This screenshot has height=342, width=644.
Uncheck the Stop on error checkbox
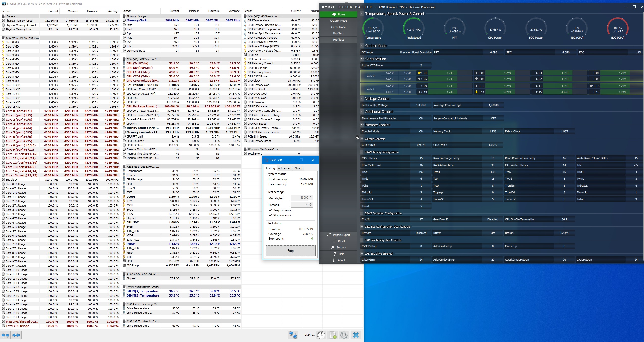coord(271,215)
